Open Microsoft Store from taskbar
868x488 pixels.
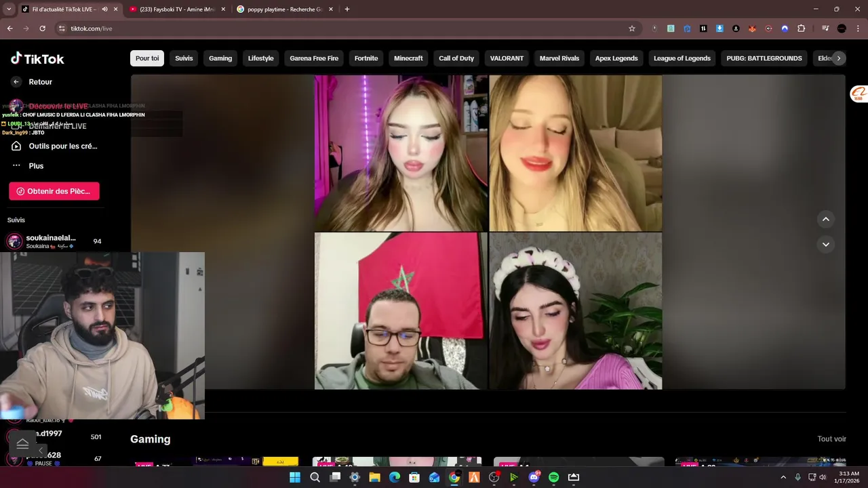(414, 477)
